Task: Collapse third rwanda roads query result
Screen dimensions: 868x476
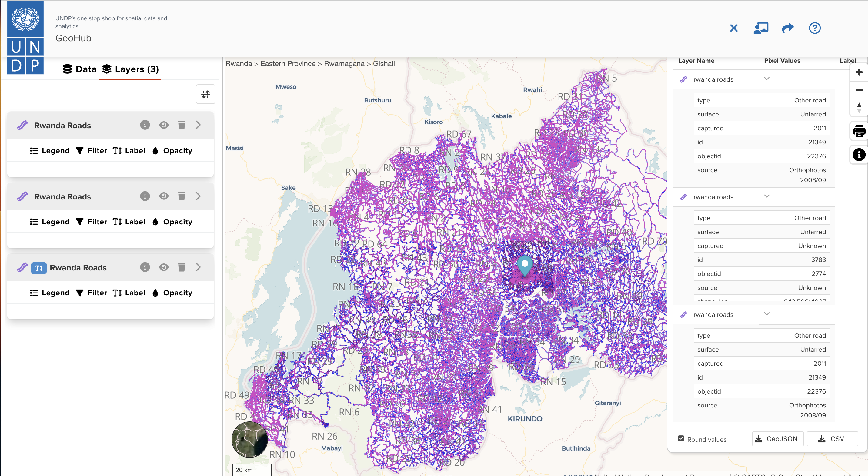Action: pyautogui.click(x=766, y=314)
